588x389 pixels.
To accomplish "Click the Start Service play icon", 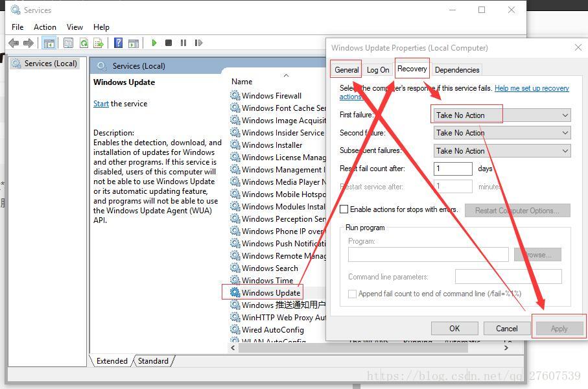I will click(x=154, y=43).
